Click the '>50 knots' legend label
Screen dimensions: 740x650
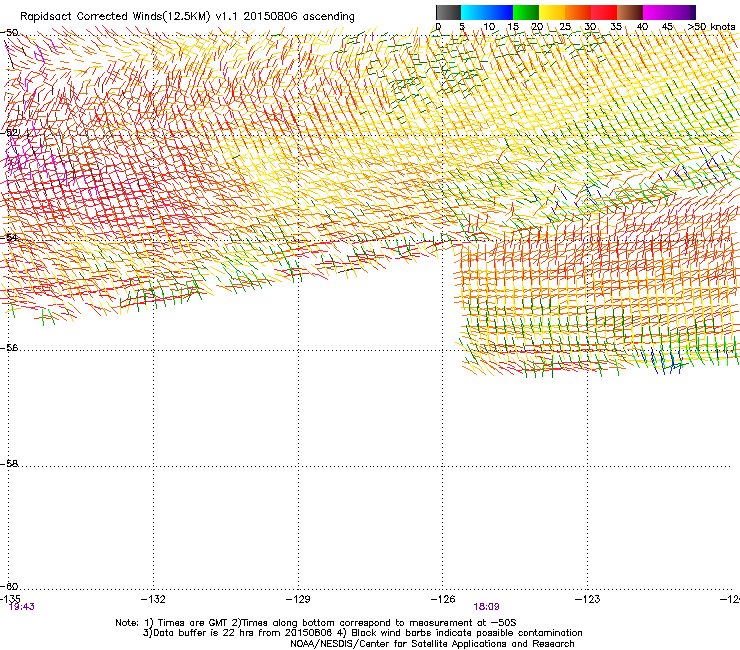(711, 27)
